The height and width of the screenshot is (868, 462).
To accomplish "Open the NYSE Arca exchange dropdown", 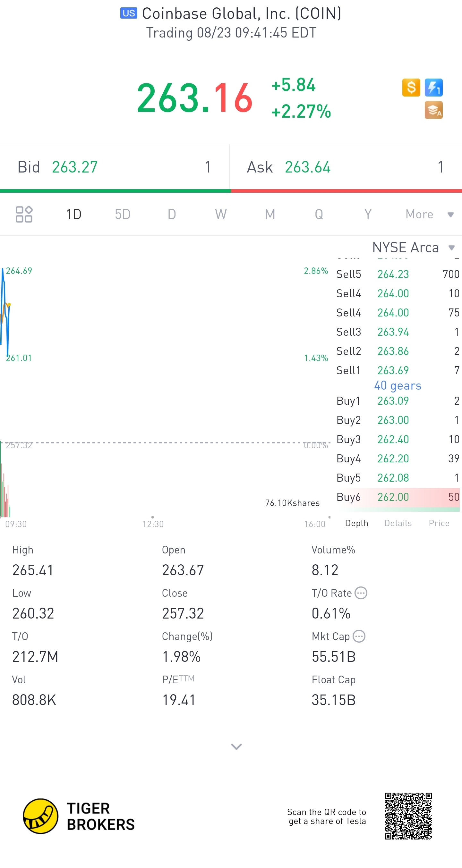I will coord(414,248).
